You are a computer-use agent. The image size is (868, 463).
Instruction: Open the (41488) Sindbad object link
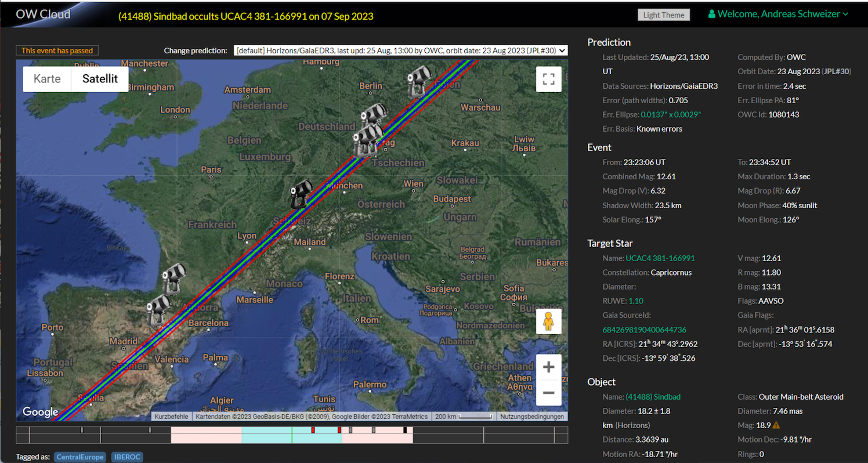653,397
